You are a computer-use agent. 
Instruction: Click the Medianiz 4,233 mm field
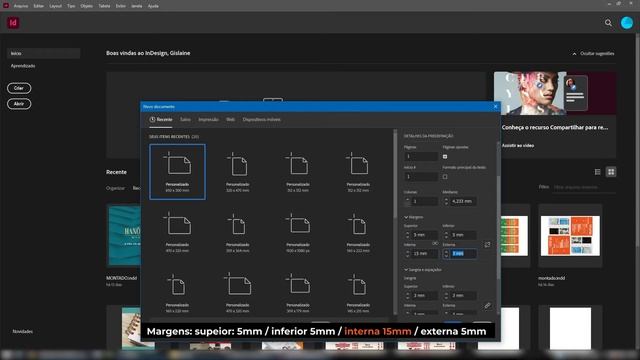coord(463,201)
